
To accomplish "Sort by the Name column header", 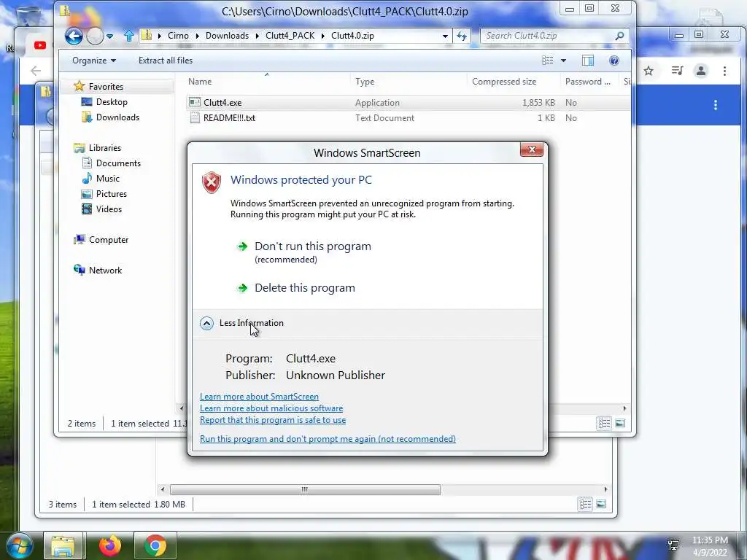I will (200, 82).
